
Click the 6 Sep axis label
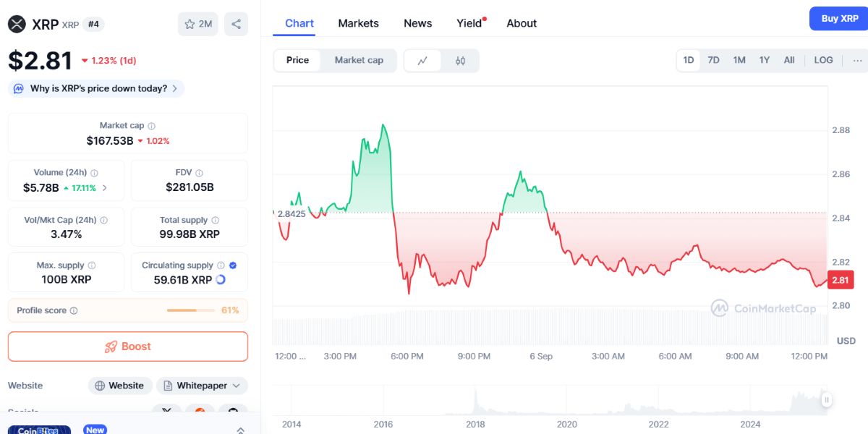[x=541, y=356]
